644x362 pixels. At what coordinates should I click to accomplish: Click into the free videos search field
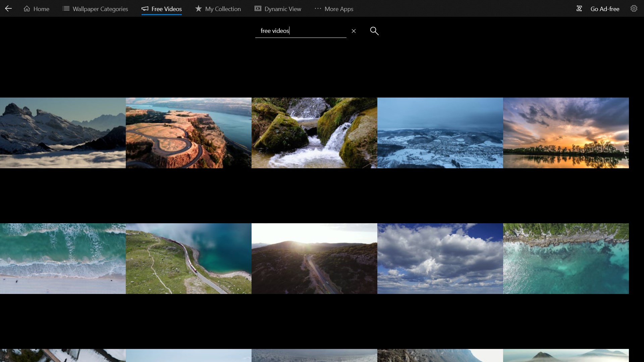[x=300, y=31]
